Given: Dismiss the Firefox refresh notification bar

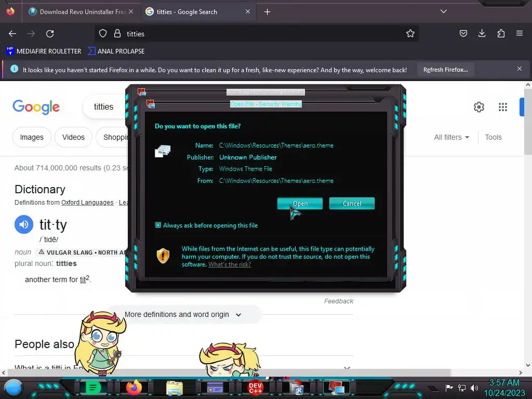Looking at the screenshot, I should tap(520, 69).
